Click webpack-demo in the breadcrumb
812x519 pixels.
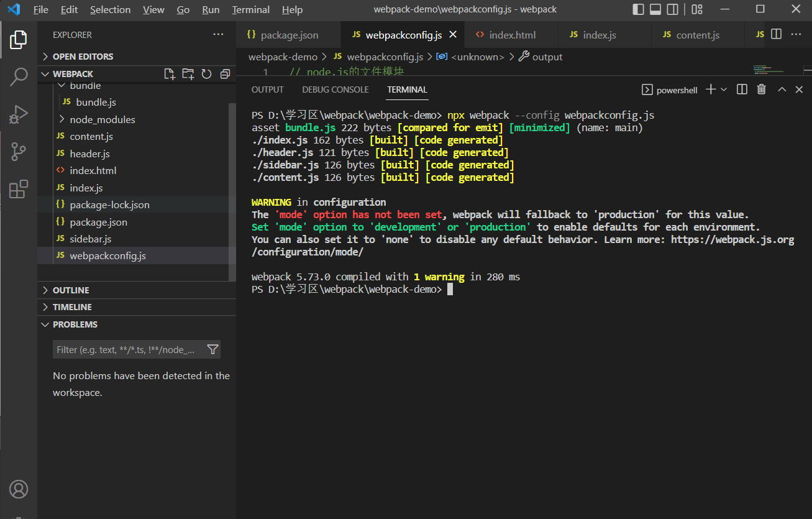(283, 57)
